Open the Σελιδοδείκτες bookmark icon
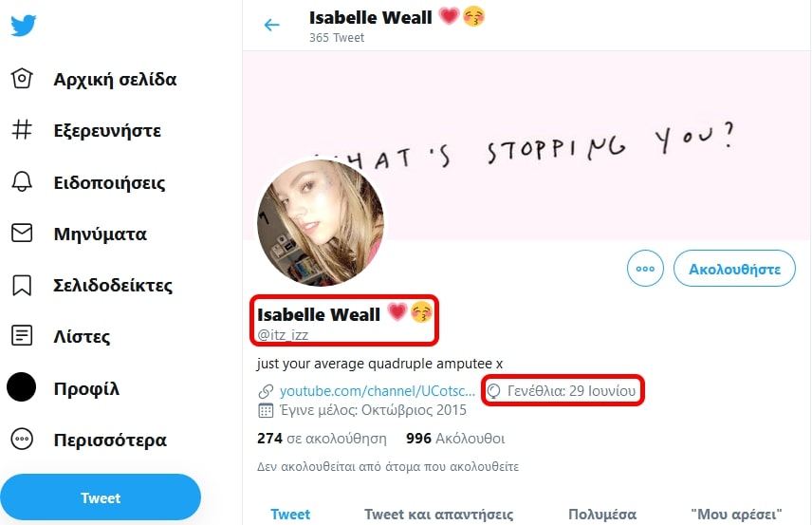Screen dimensions: 812x525 click(x=22, y=285)
